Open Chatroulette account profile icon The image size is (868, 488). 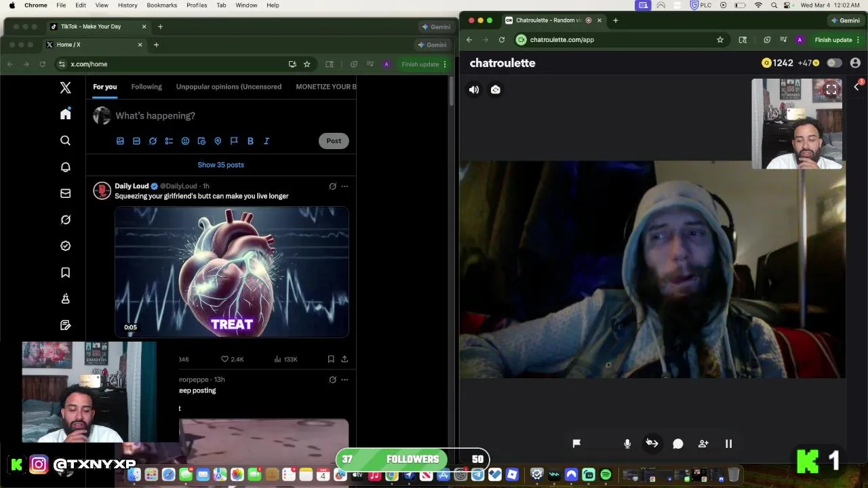pos(855,63)
